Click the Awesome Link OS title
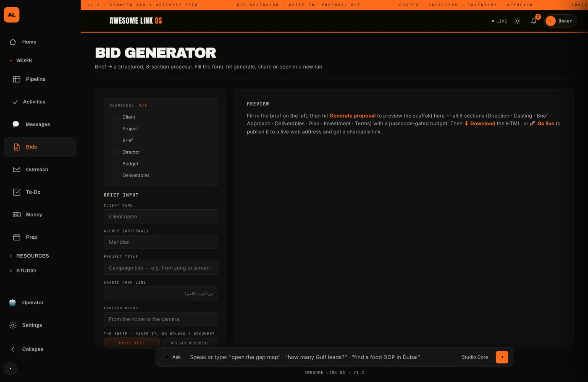This screenshot has width=588, height=382. pos(136,21)
